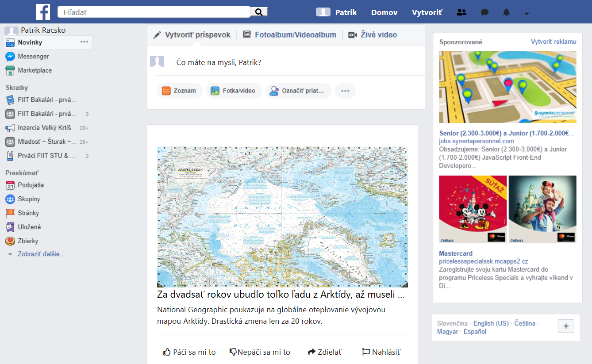Image resolution: width=592 pixels, height=364 pixels.
Task: Like the post with Páči sa mi to
Action: coord(189,352)
